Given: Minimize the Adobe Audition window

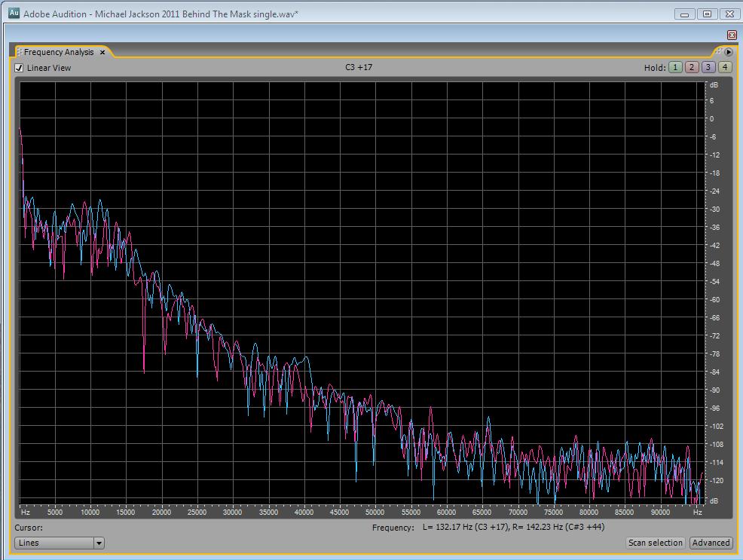Looking at the screenshot, I should [684, 14].
